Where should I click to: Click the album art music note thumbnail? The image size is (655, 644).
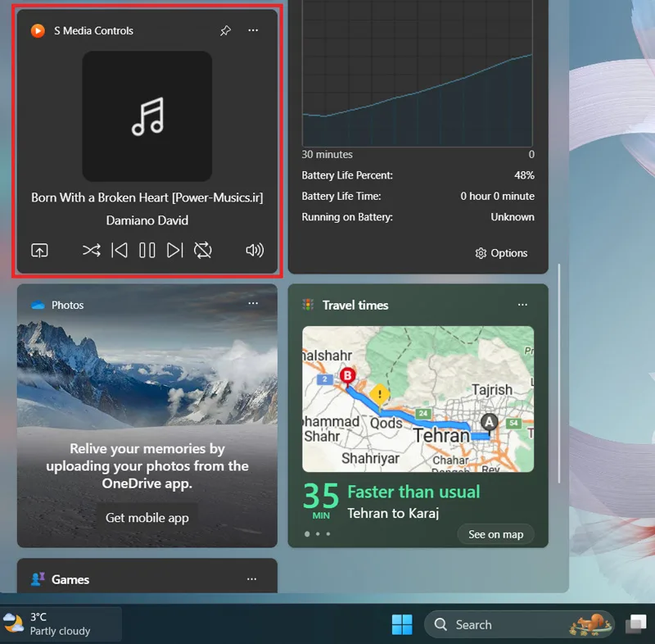pyautogui.click(x=147, y=116)
